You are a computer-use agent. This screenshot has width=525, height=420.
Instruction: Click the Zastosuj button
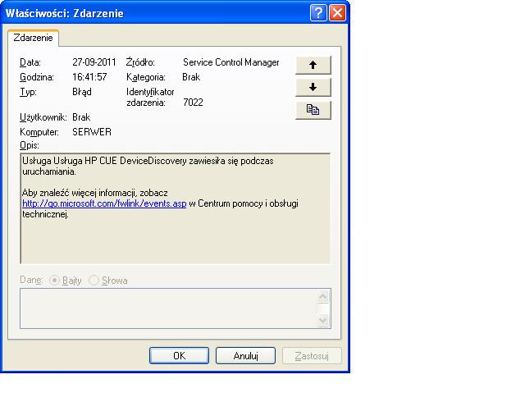(312, 355)
